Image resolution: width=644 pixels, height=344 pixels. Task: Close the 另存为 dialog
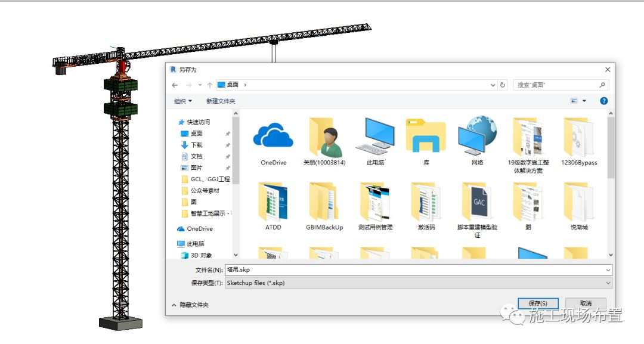pos(608,69)
